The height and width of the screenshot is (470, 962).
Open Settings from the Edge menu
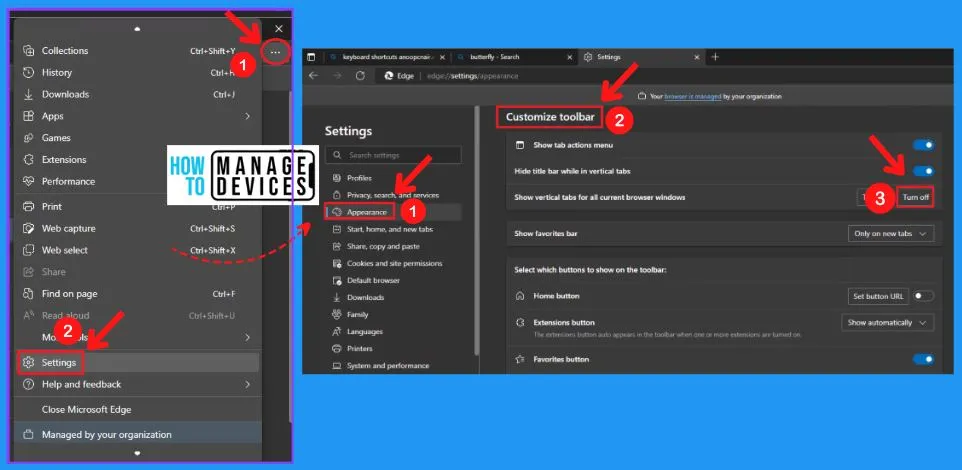[136, 363]
